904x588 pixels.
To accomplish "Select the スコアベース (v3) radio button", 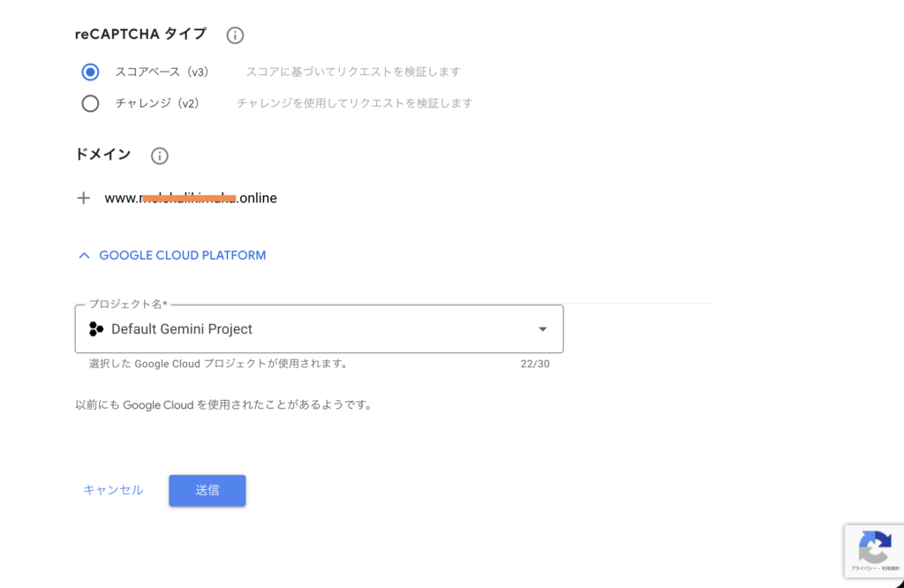I will pos(90,72).
